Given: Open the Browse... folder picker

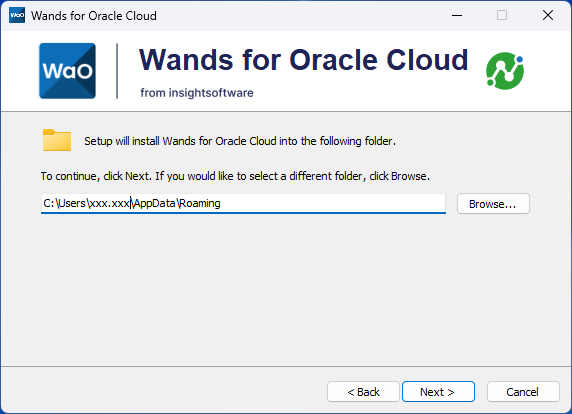Looking at the screenshot, I should point(493,204).
